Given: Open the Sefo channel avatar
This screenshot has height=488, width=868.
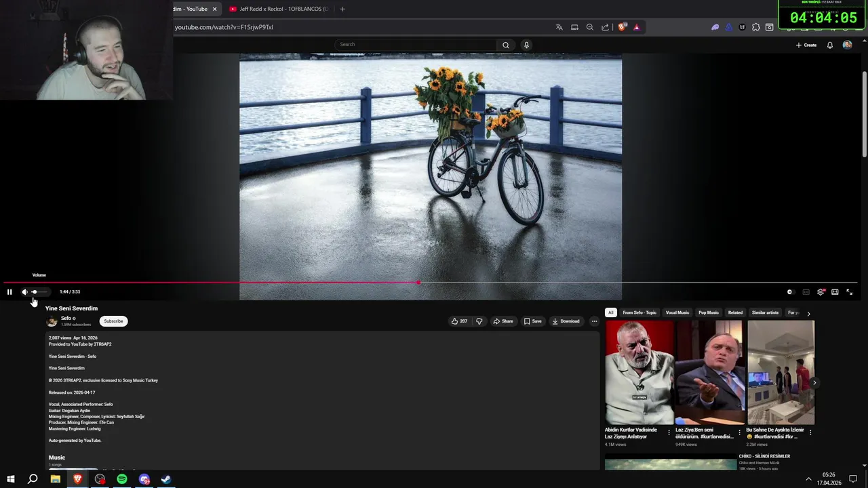Looking at the screenshot, I should tap(52, 321).
